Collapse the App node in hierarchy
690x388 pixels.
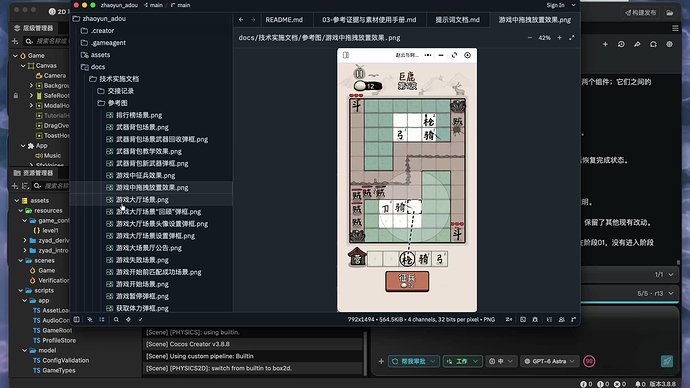tap(23, 146)
